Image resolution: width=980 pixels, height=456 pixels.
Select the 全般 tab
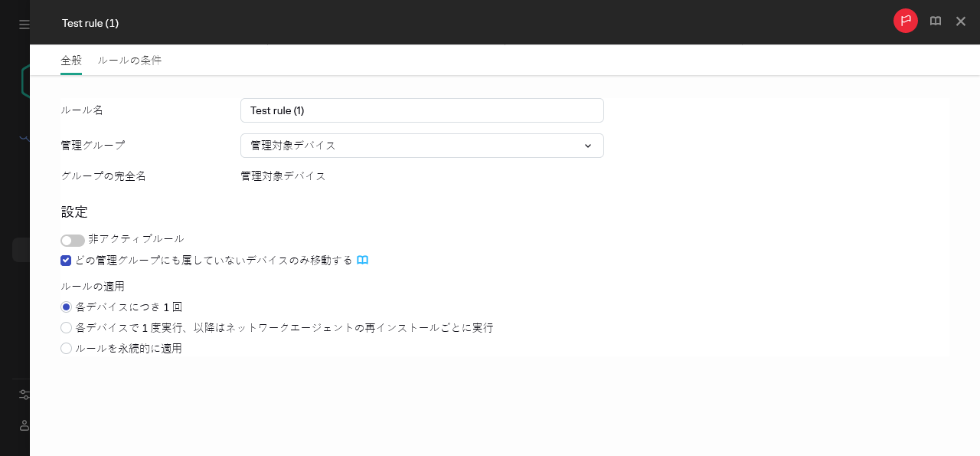pos(71,60)
